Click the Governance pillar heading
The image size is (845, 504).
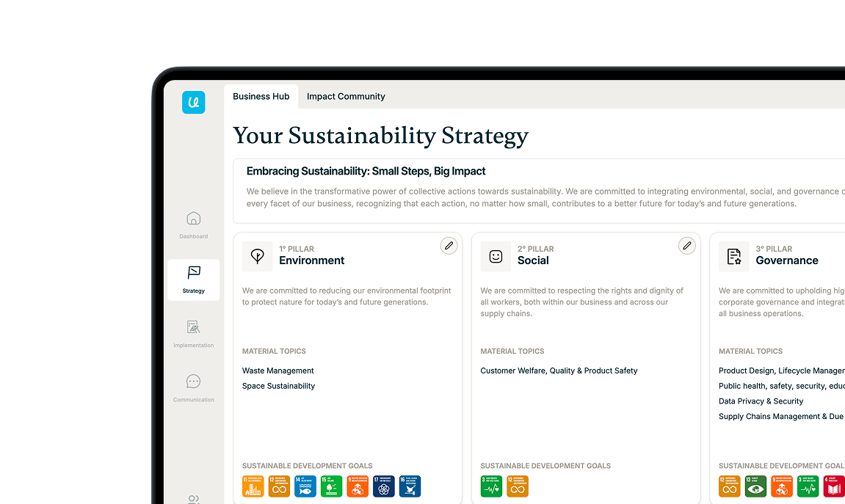click(x=787, y=260)
